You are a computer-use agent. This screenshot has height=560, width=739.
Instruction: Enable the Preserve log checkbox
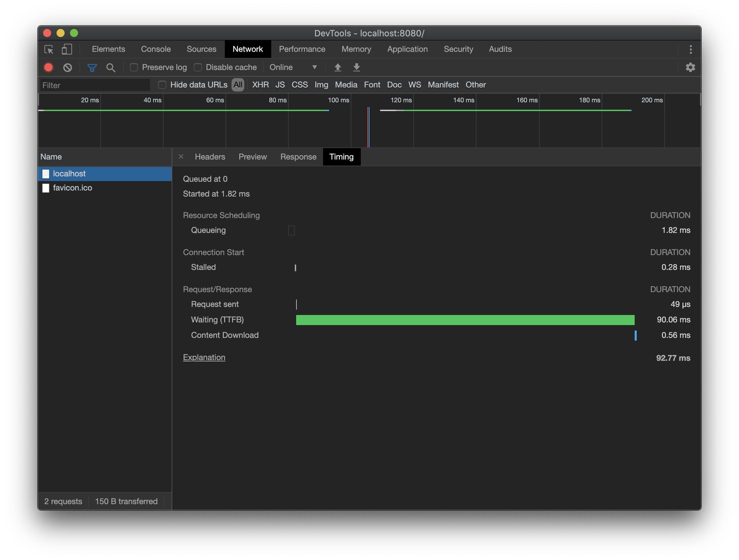[134, 68]
